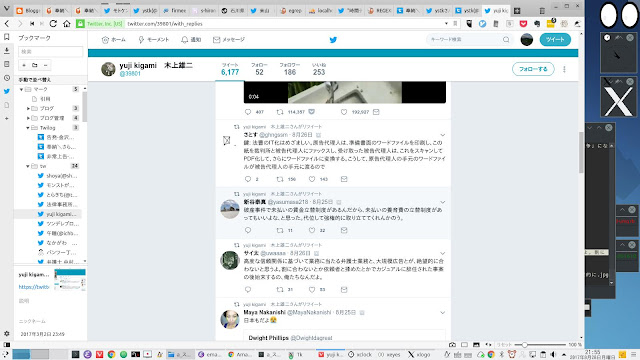
Task: Go back with the browser arrow
Action: coord(7,24)
